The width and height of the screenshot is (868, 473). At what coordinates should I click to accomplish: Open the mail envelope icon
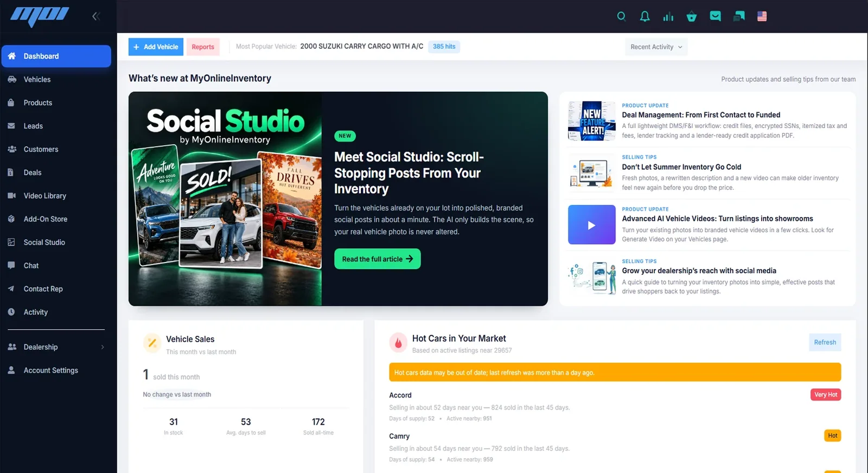pos(716,16)
